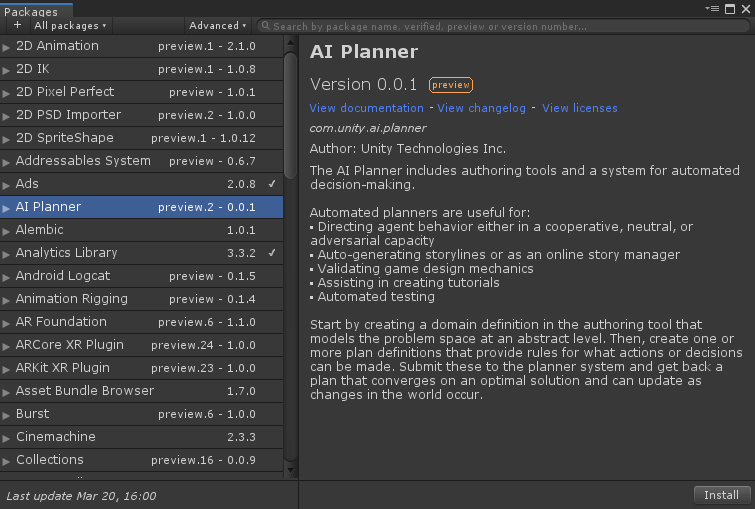Viewport: 755px width, 509px height.
Task: Select the Burst package row
Action: [142, 414]
